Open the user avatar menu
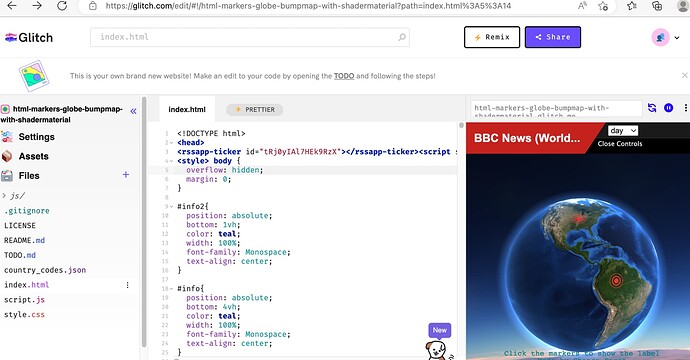This screenshot has width=690, height=360. coord(660,37)
